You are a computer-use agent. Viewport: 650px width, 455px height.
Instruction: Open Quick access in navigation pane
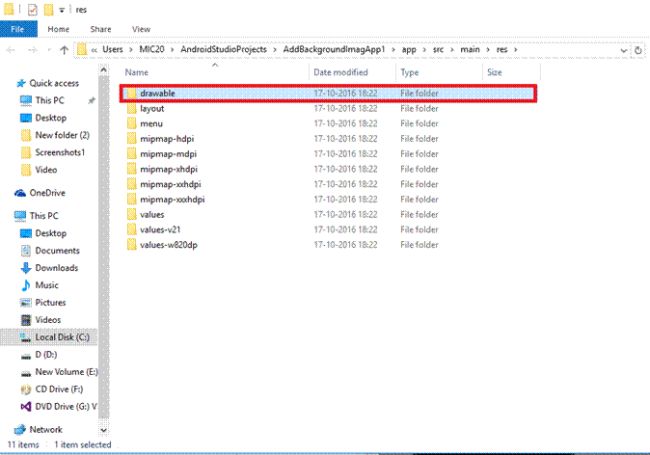coord(48,83)
